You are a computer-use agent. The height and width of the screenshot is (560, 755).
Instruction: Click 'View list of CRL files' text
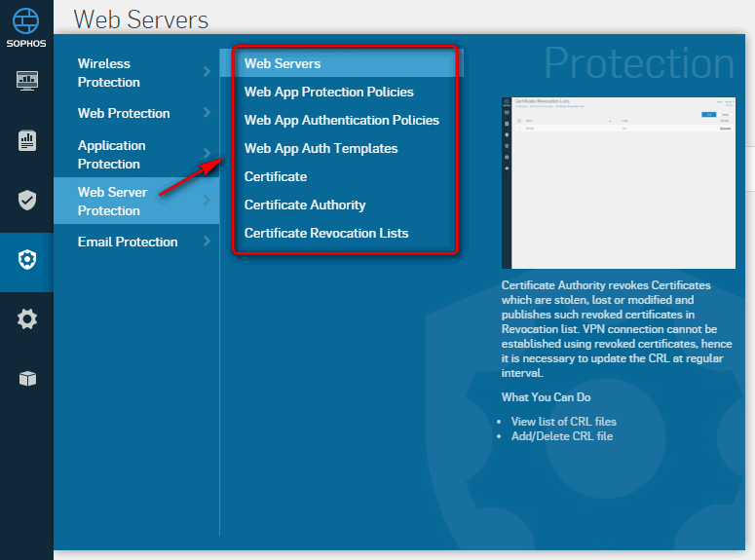coord(564,422)
